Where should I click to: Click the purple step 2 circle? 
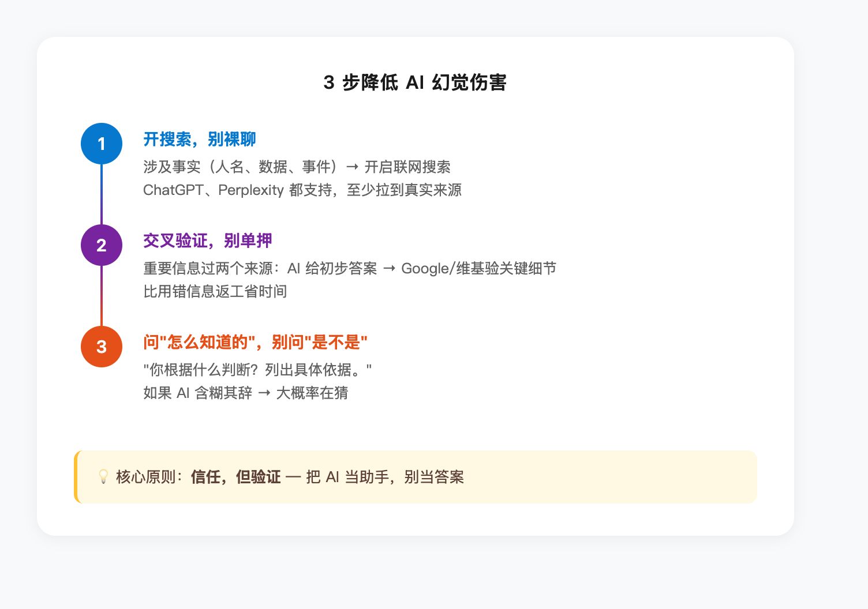pyautogui.click(x=102, y=245)
